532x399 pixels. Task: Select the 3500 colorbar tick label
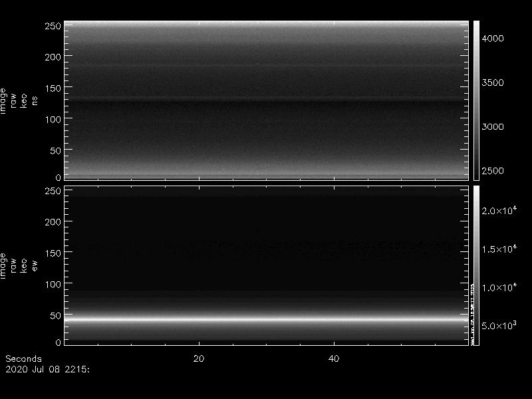tap(493, 83)
